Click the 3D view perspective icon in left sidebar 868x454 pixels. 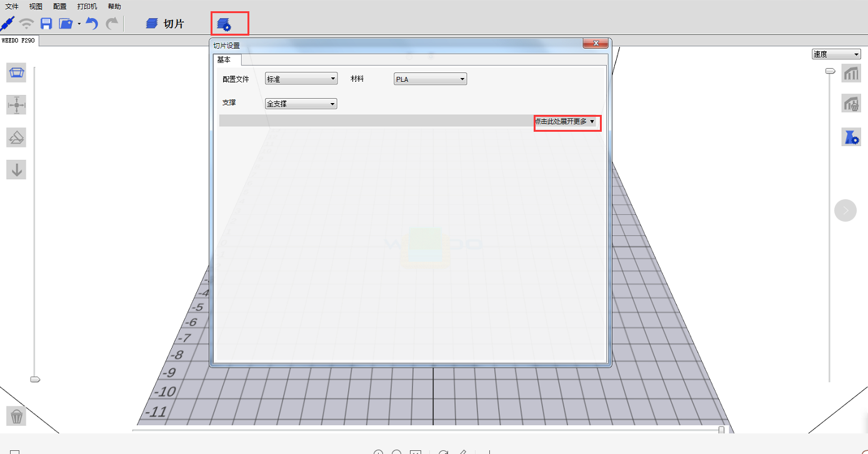pos(16,72)
